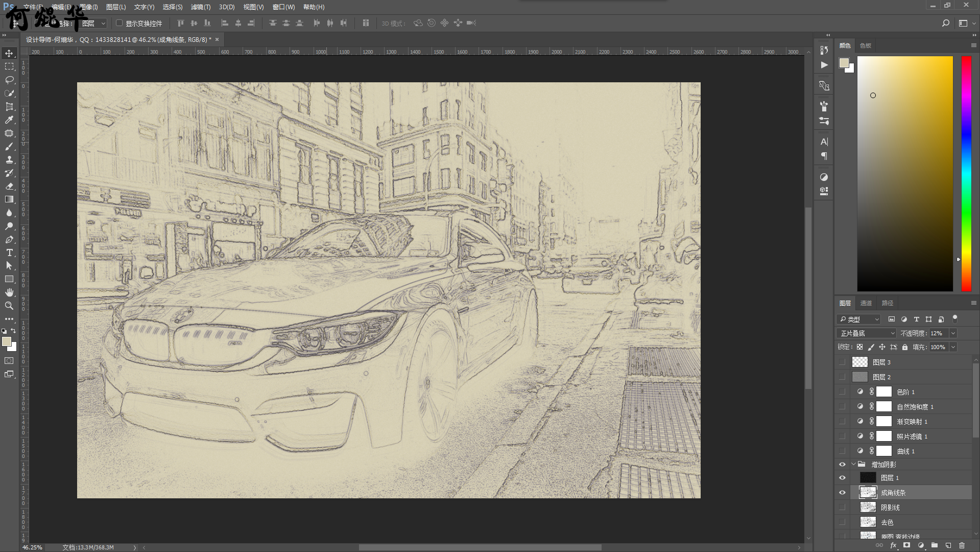The width and height of the screenshot is (980, 552).
Task: Click the hue spectrum slider
Action: tap(966, 174)
